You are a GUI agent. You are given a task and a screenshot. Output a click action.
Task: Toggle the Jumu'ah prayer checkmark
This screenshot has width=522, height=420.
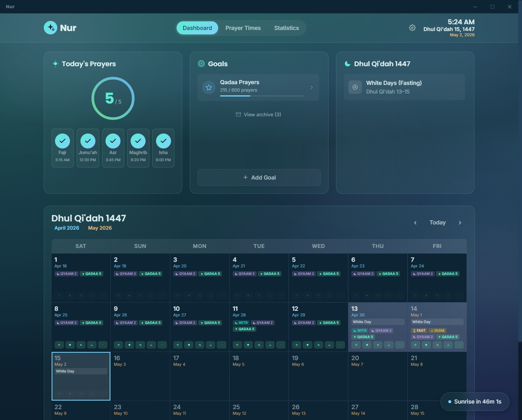tap(88, 141)
